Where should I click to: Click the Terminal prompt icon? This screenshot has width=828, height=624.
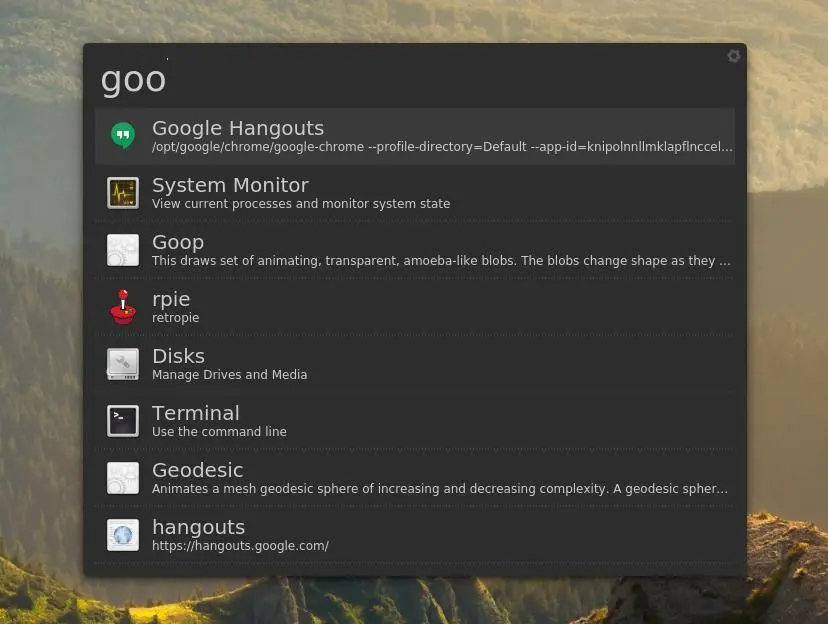coord(123,421)
